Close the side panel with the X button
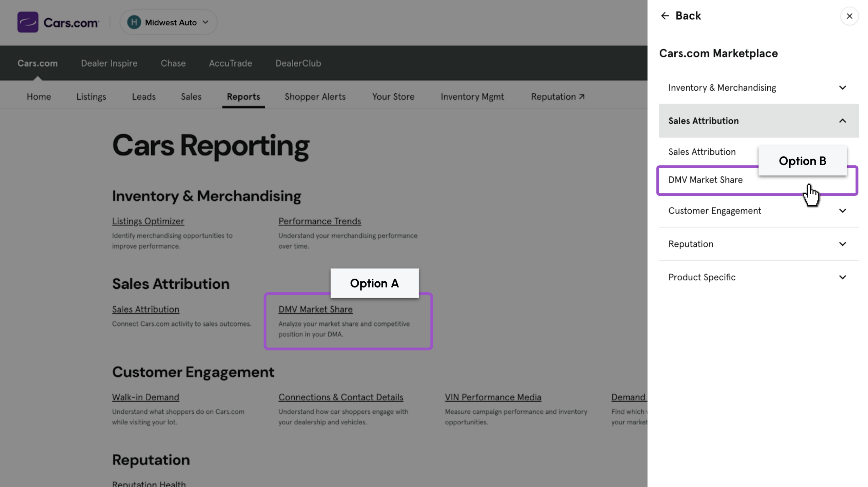Viewport: 868px width, 487px height. [849, 16]
